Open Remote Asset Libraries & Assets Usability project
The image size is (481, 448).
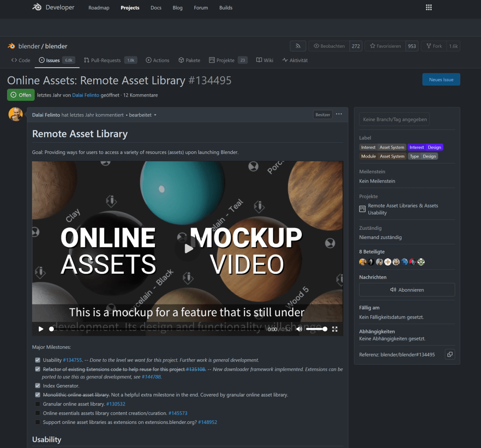(403, 209)
